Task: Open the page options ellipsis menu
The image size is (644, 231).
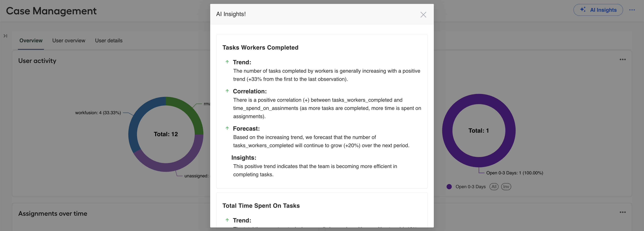Action: (632, 10)
